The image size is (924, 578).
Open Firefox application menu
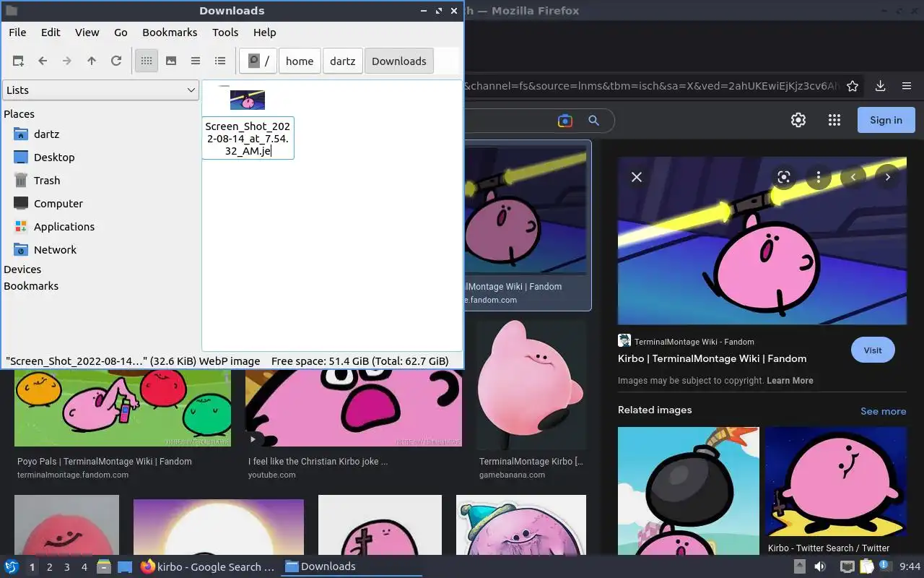[907, 86]
